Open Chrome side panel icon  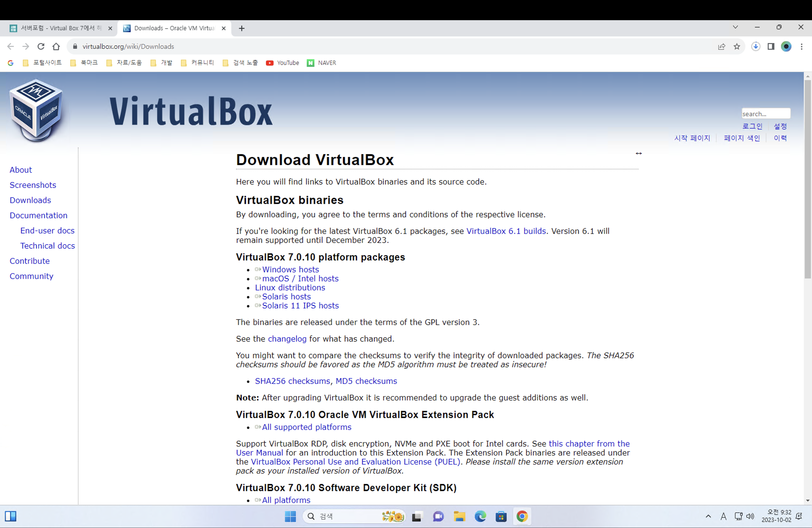click(x=771, y=46)
